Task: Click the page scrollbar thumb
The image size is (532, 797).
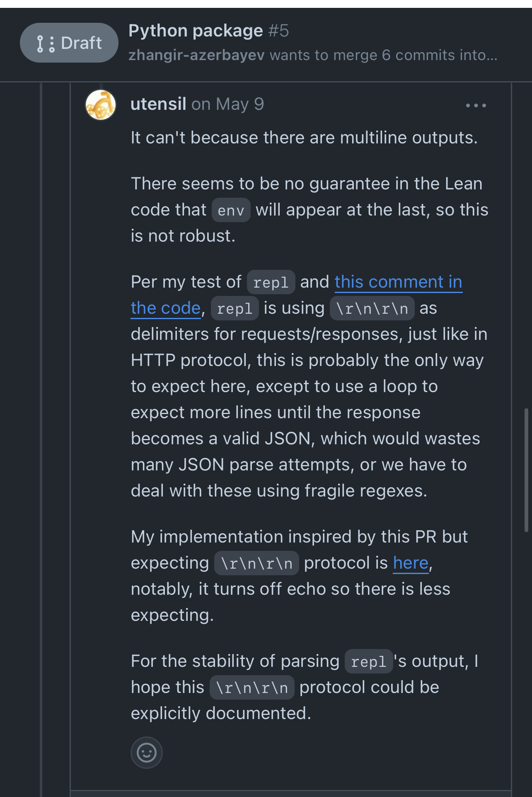Action: coord(526,470)
